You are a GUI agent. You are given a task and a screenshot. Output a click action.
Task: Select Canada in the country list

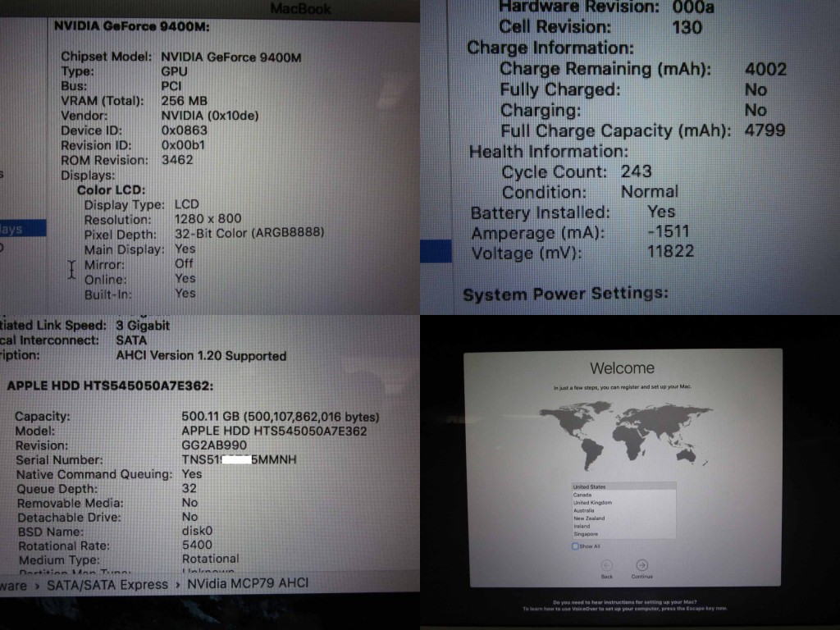click(x=623, y=495)
